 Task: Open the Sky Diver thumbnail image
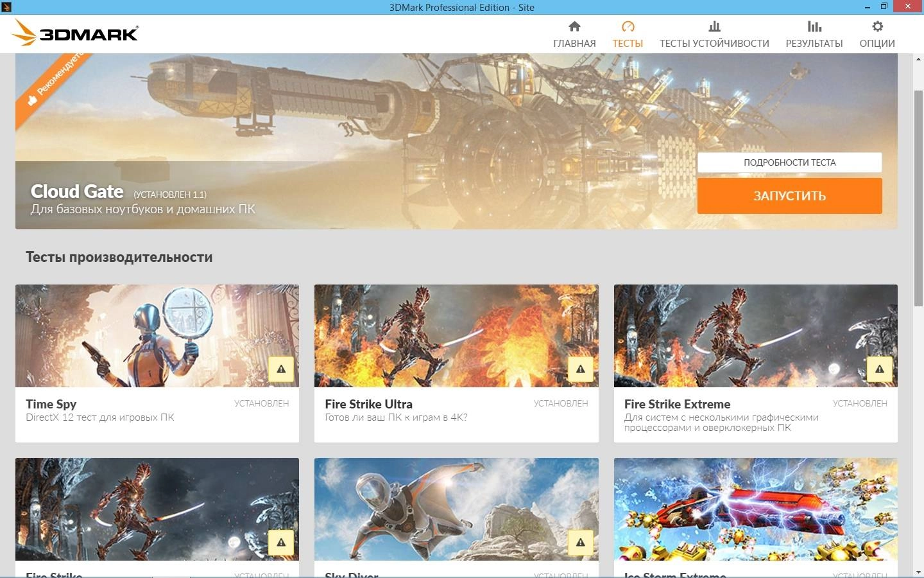tap(456, 509)
